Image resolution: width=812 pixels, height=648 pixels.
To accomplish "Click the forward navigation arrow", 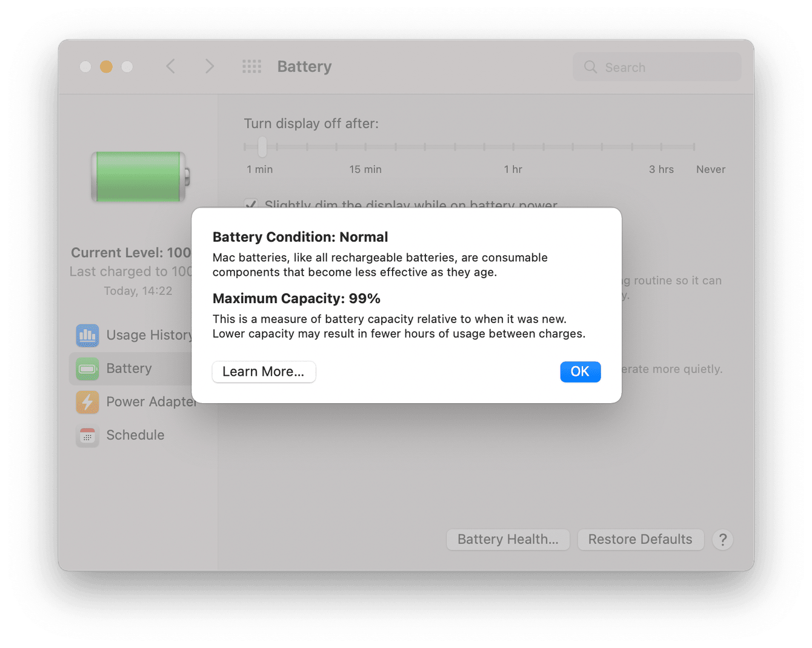I will (209, 67).
